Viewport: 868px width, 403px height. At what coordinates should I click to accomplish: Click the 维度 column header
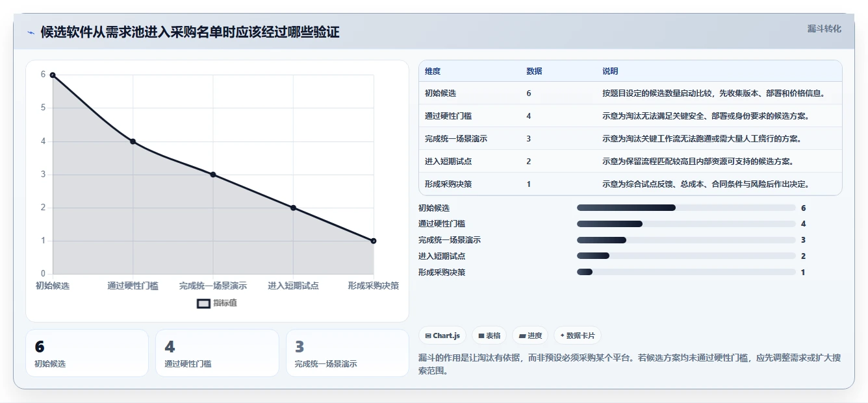(x=433, y=71)
